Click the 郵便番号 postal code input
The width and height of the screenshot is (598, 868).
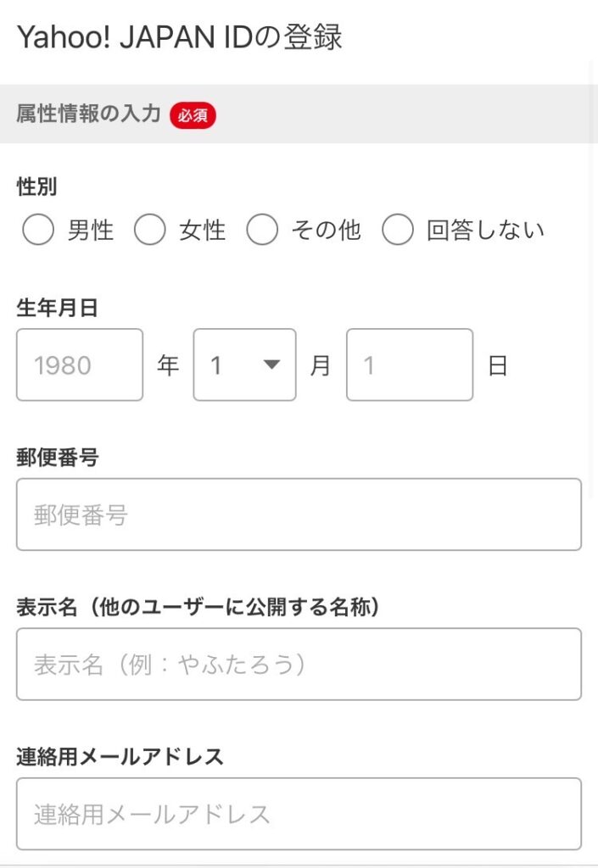pyautogui.click(x=299, y=515)
